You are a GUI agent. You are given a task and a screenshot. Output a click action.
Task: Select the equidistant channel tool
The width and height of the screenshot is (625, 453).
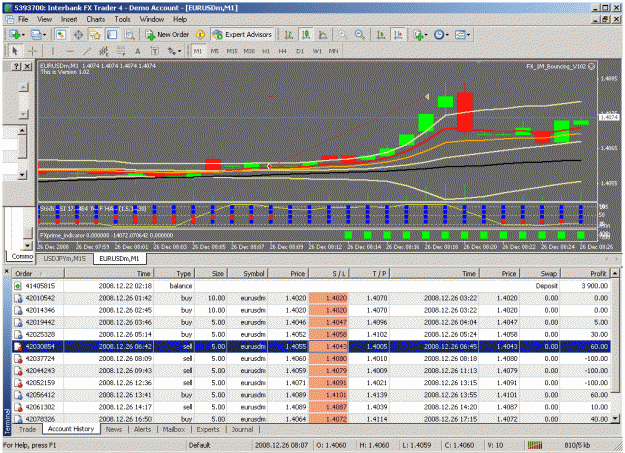[x=104, y=51]
